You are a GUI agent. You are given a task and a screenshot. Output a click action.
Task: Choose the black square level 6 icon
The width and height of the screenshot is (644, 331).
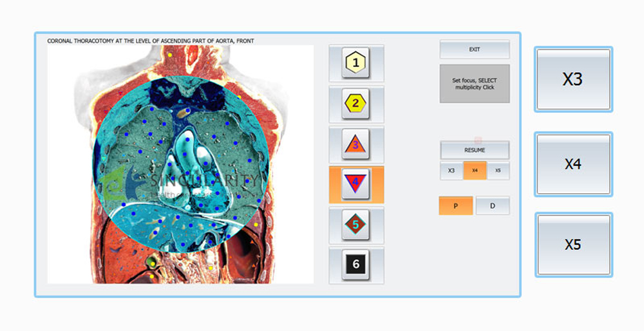(x=356, y=264)
